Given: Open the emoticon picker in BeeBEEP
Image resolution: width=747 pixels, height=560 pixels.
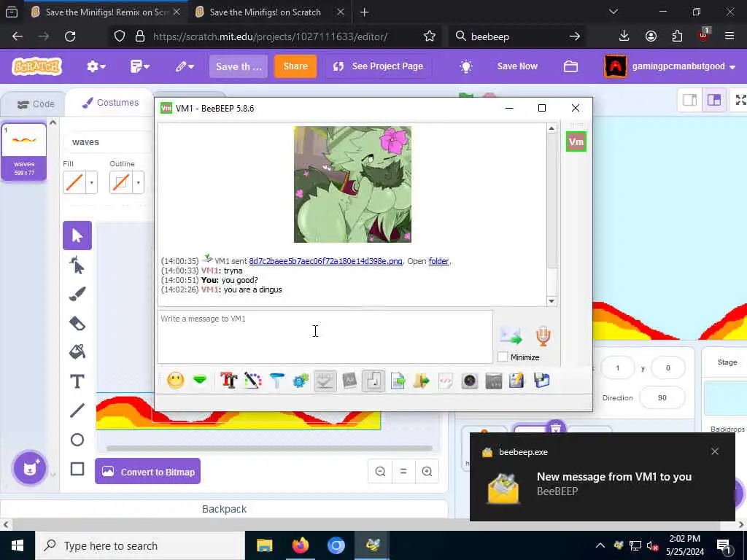Looking at the screenshot, I should tap(175, 381).
